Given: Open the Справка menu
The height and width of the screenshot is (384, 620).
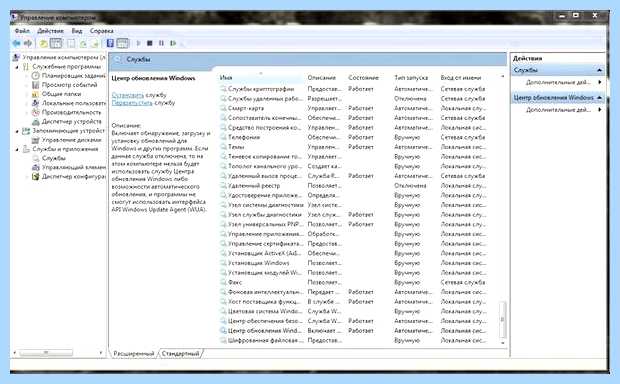Looking at the screenshot, I should tap(102, 30).
